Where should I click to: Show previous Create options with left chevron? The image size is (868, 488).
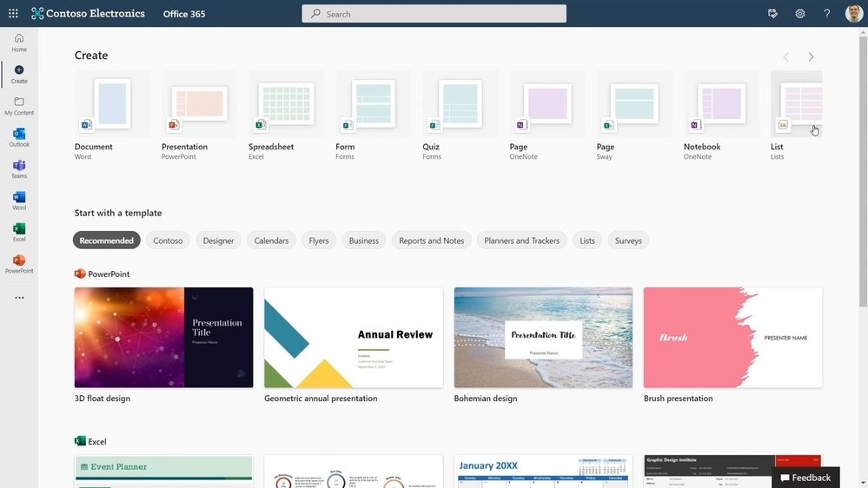coord(786,57)
